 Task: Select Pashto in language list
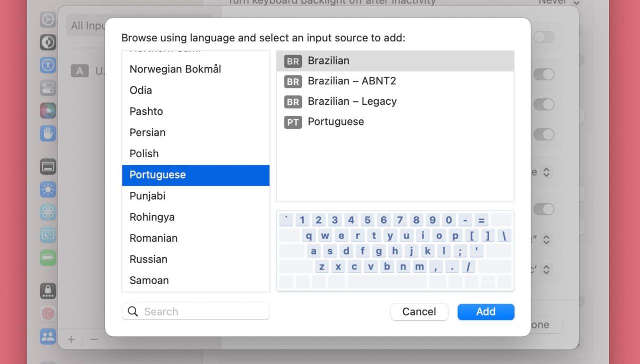pos(195,111)
